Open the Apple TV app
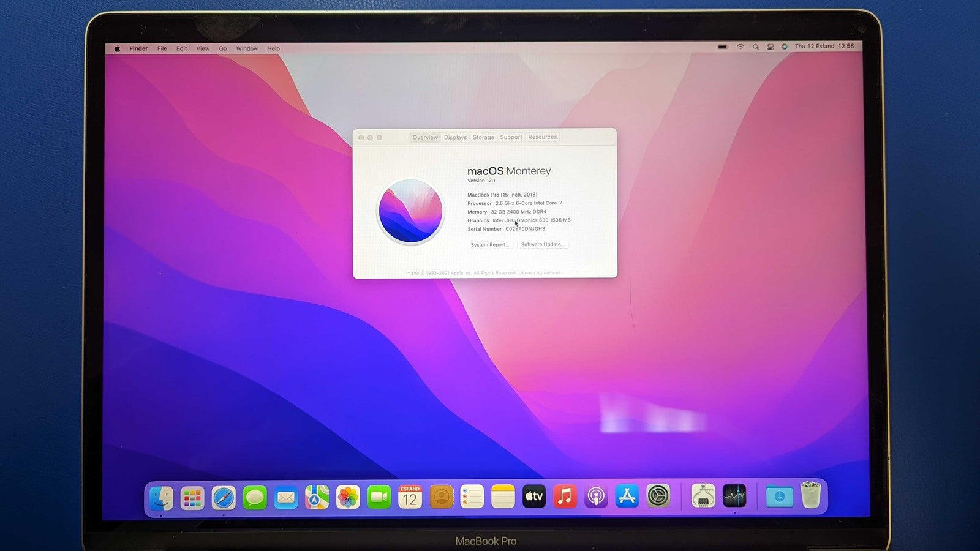980x551 pixels. (534, 497)
